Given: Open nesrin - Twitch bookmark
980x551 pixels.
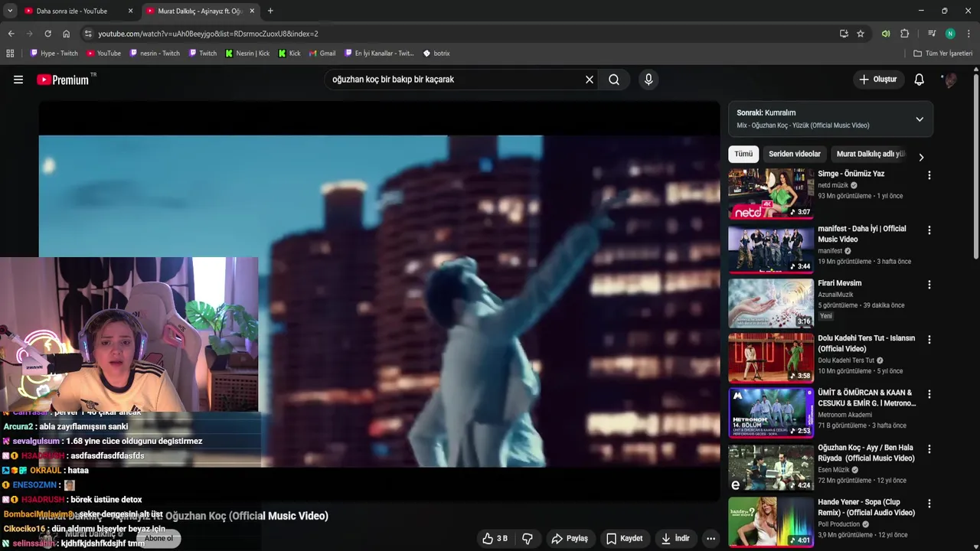Looking at the screenshot, I should point(155,54).
